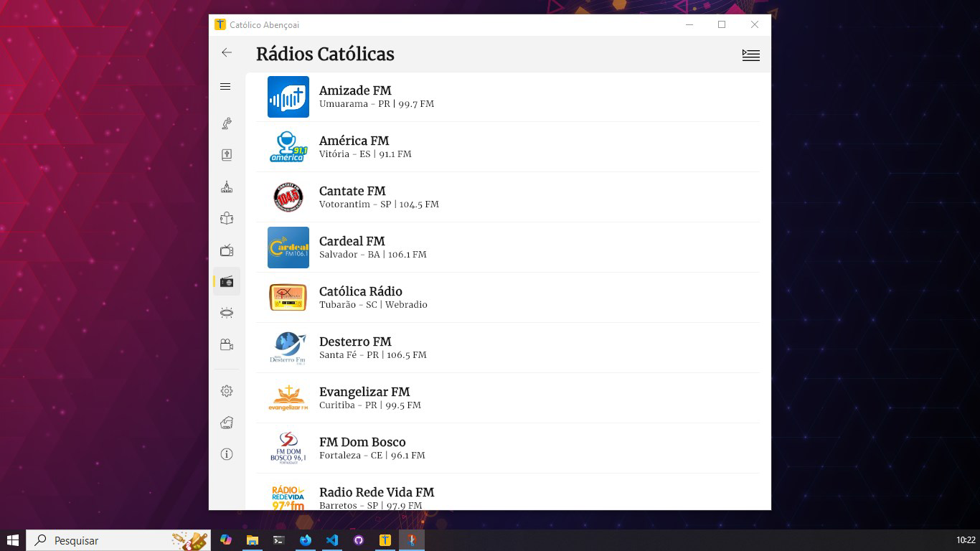
Task: Click 'Fortaleza - CE | 96.1 FM' text
Action: (x=372, y=456)
